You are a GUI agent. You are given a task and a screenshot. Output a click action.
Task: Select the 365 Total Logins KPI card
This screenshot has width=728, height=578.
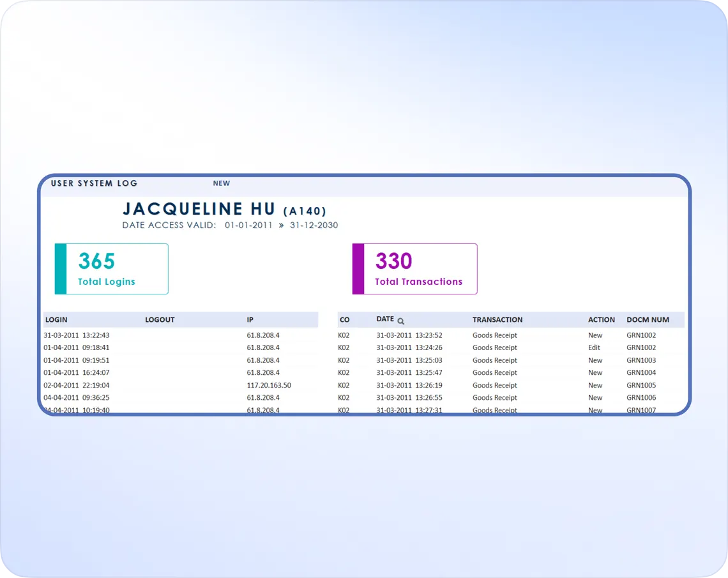click(111, 268)
